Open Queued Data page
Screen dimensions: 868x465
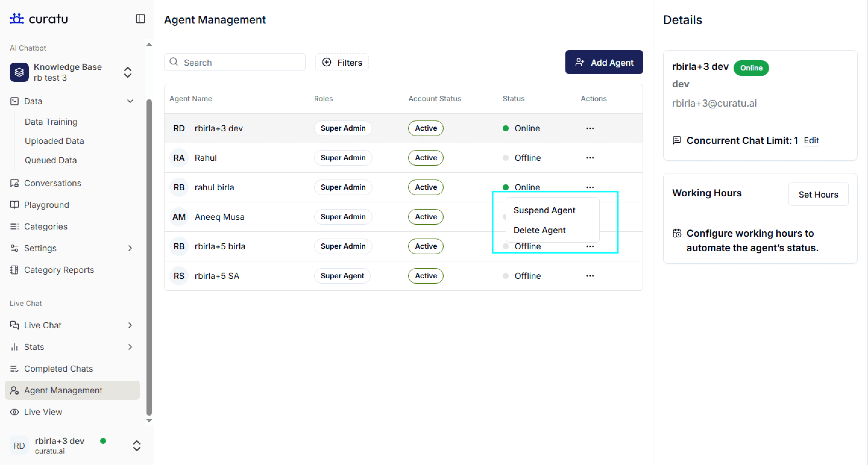click(x=51, y=160)
